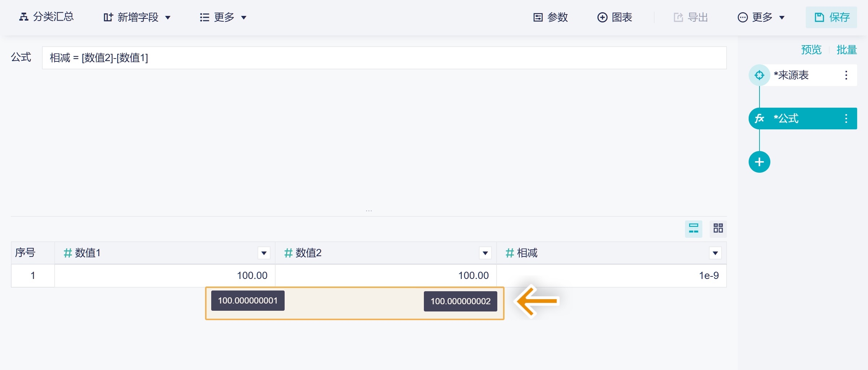The height and width of the screenshot is (370, 868).
Task: Click the 数值1 cell showing 100.00
Action: pyautogui.click(x=165, y=276)
